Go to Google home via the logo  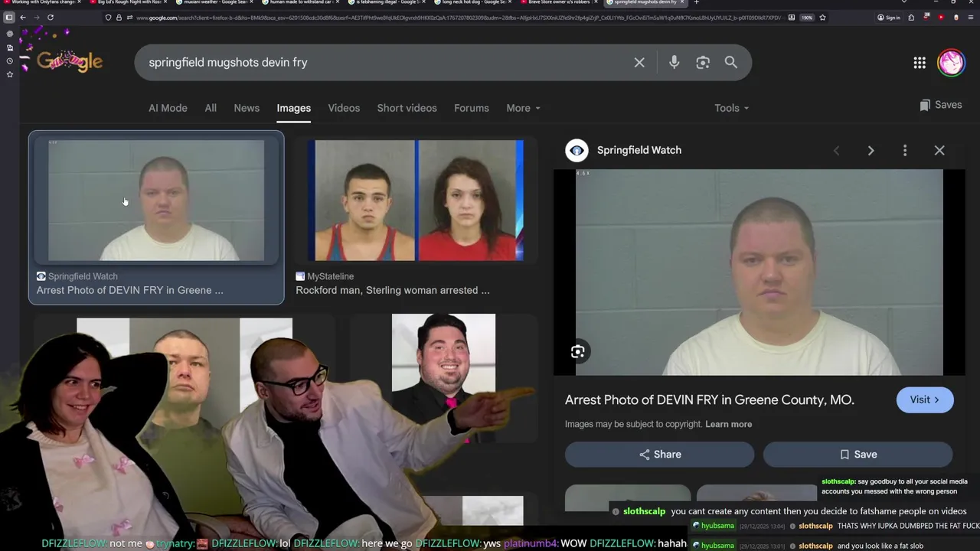(70, 62)
